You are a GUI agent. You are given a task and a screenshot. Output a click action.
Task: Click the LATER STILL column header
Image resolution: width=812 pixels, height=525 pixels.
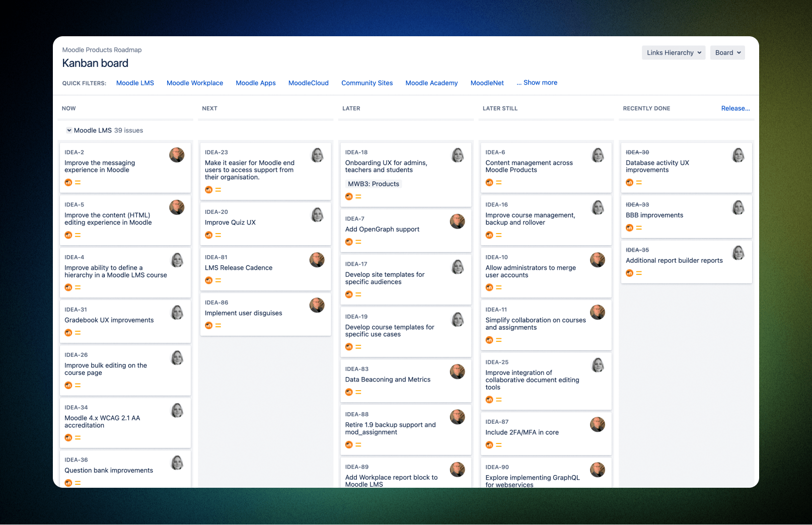[500, 108]
